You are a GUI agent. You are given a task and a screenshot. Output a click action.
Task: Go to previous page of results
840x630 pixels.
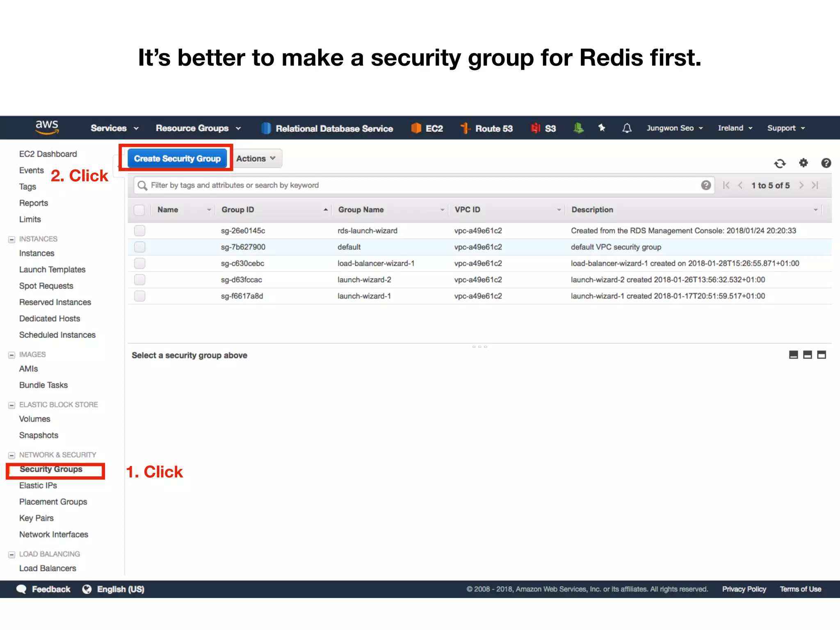tap(740, 185)
